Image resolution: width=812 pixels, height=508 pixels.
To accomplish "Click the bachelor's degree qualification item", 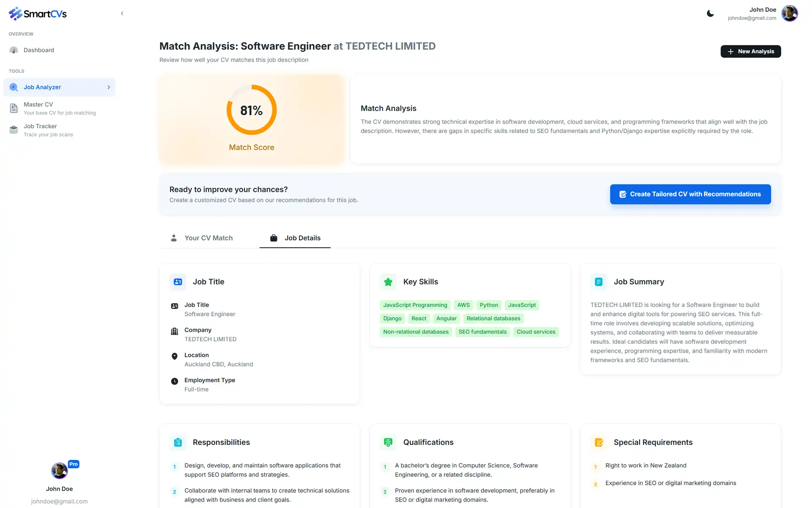I will pos(466,470).
